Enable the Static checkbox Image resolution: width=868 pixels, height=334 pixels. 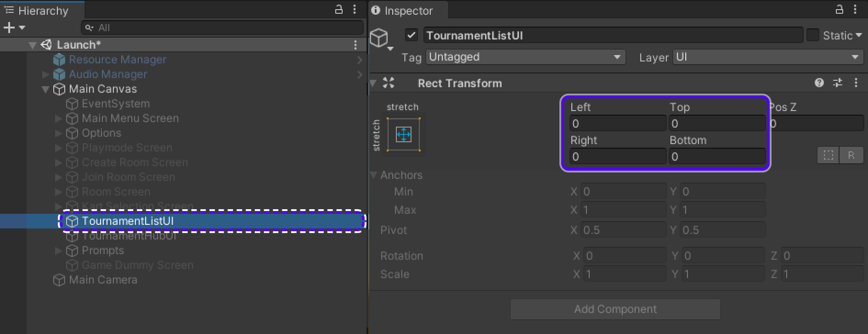[812, 35]
